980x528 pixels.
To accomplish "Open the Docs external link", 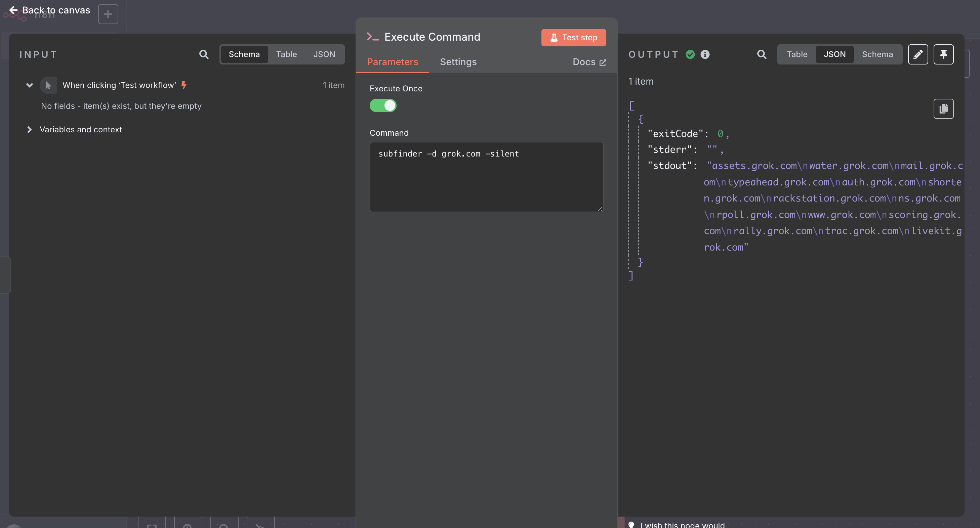I will pyautogui.click(x=589, y=62).
